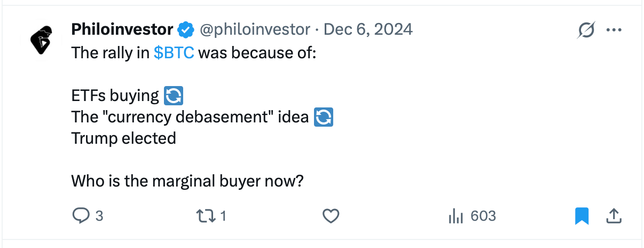Click the reply count number 3

click(99, 216)
